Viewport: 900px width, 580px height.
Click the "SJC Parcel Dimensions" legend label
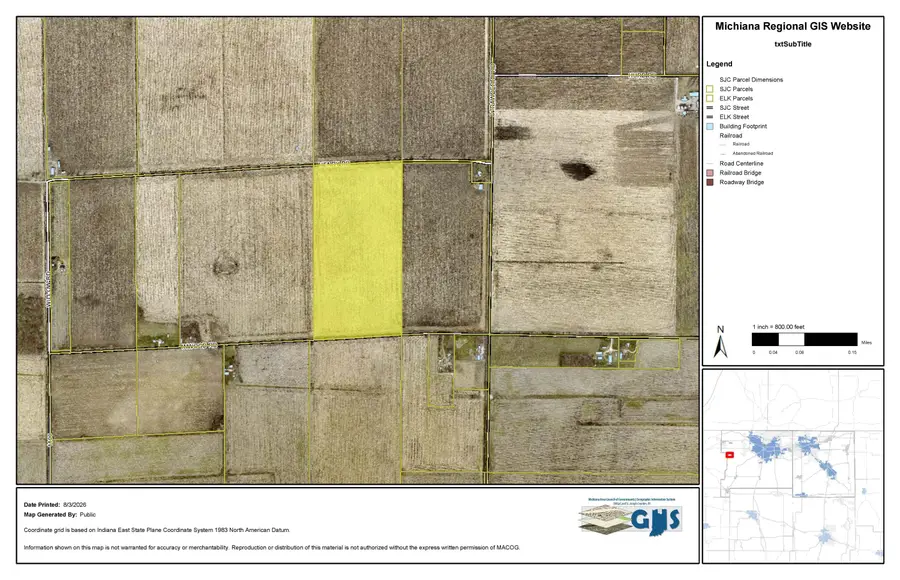(751, 80)
